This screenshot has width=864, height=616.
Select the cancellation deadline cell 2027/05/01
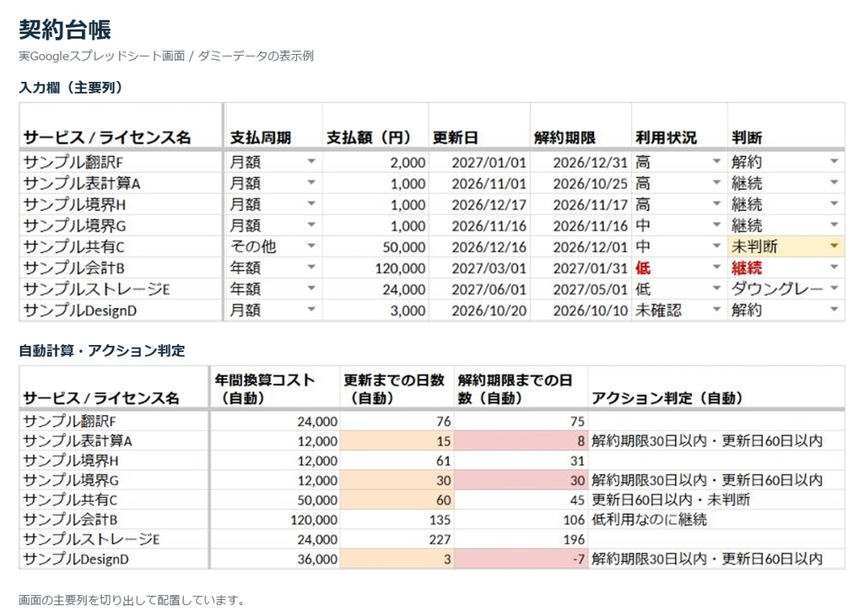click(580, 289)
